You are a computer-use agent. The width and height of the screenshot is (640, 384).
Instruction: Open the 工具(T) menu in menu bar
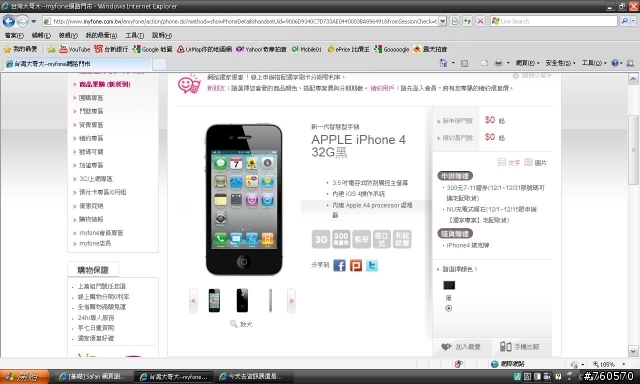[x=134, y=36]
